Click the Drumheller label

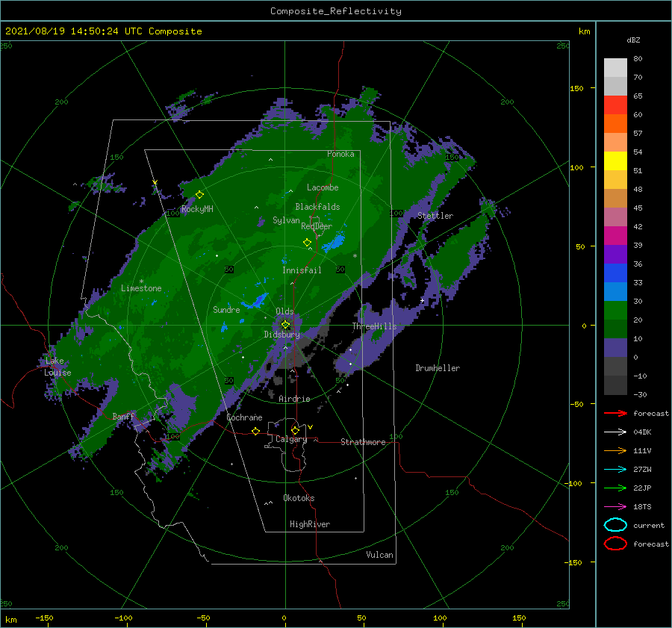pyautogui.click(x=438, y=368)
